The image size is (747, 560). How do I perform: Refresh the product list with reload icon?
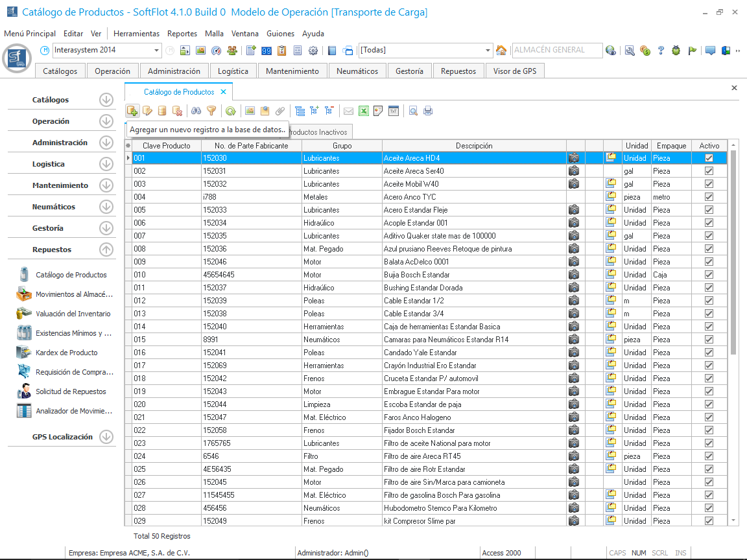[x=230, y=111]
